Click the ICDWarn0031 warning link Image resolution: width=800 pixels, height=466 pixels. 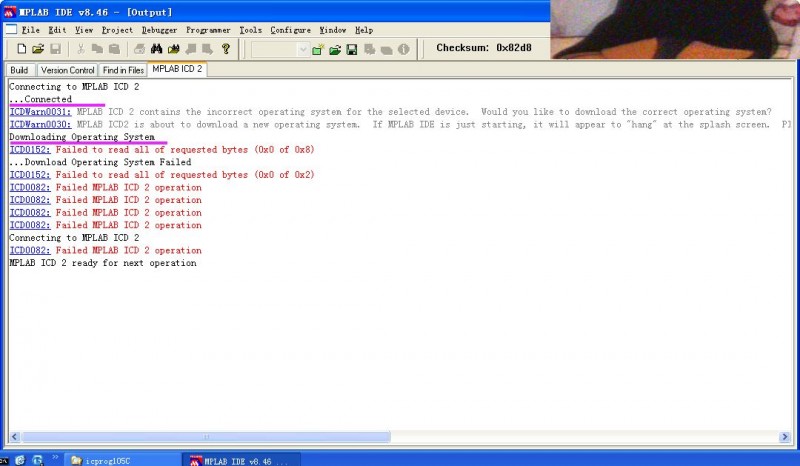point(40,112)
